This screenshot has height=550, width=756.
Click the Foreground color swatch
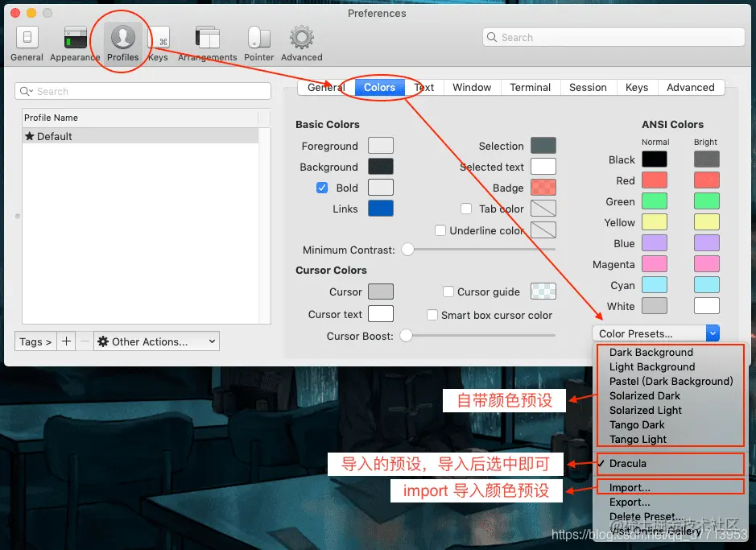[380, 146]
